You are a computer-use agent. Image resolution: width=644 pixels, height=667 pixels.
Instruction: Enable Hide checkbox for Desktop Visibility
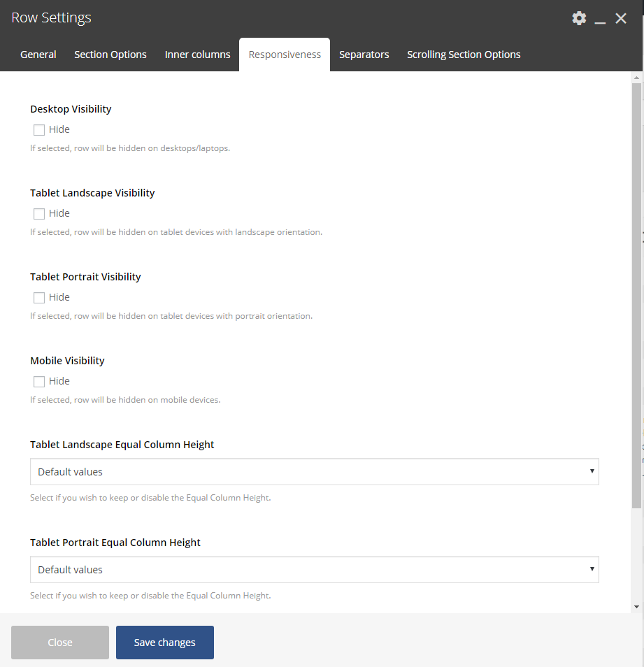pos(39,129)
